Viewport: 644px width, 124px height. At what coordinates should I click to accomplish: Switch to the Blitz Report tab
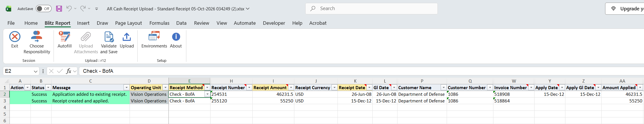click(x=57, y=23)
